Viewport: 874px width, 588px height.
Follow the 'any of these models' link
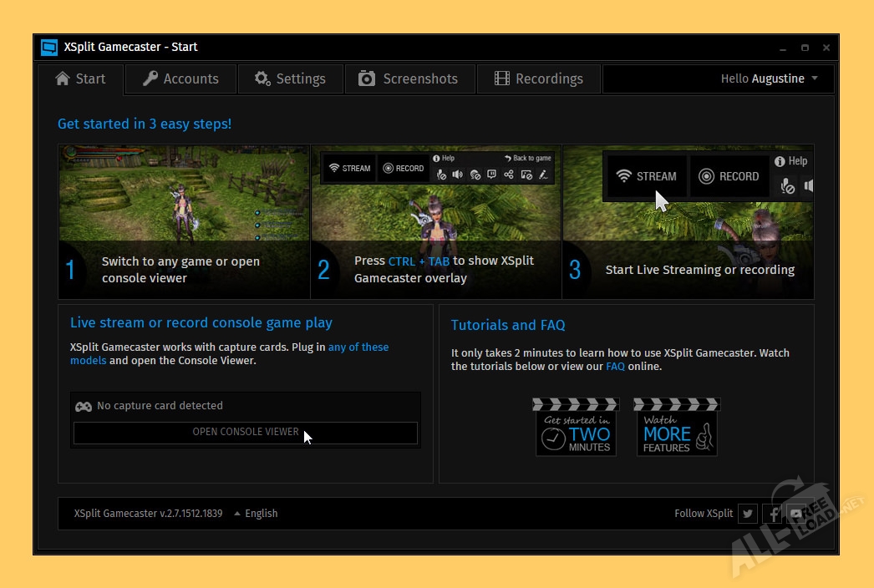point(358,347)
